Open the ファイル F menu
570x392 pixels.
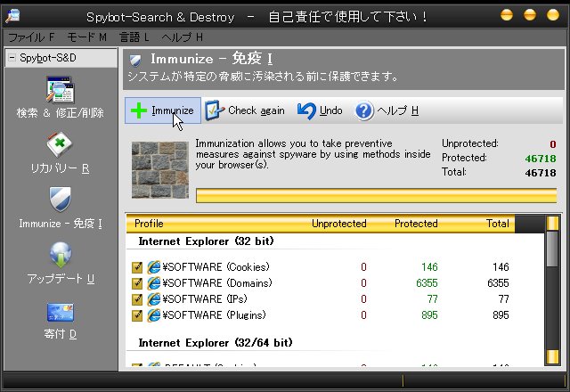31,37
